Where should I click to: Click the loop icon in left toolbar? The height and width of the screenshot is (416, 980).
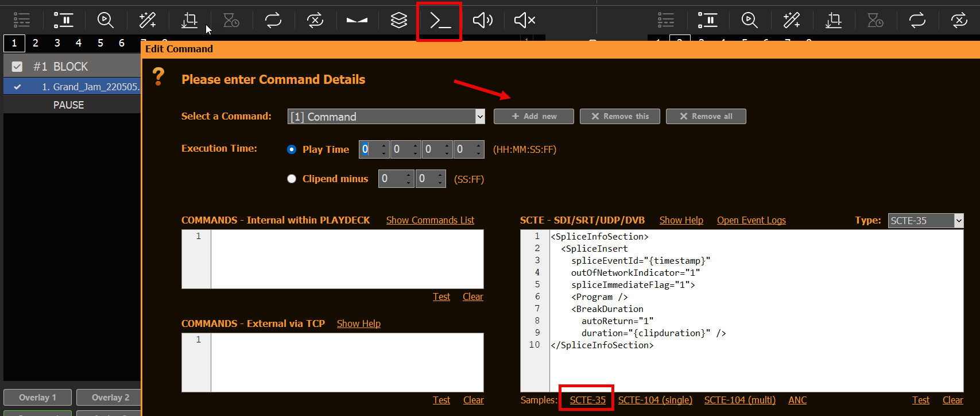pos(273,21)
